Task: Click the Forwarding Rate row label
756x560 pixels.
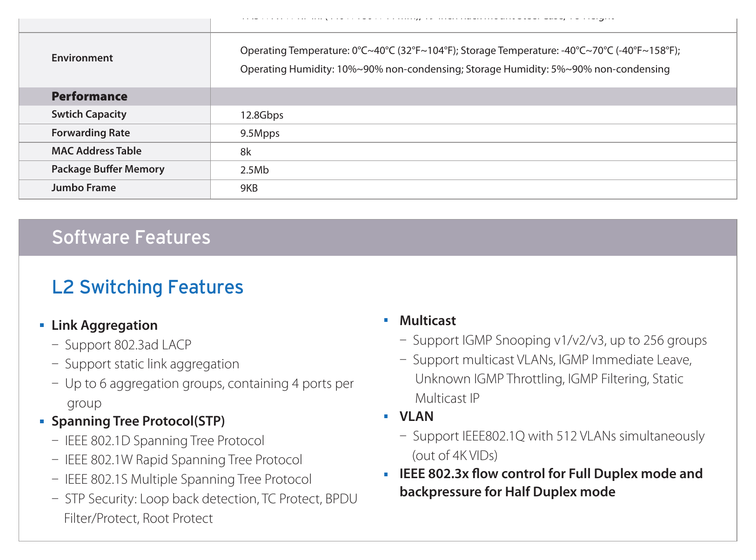Action: tap(91, 133)
